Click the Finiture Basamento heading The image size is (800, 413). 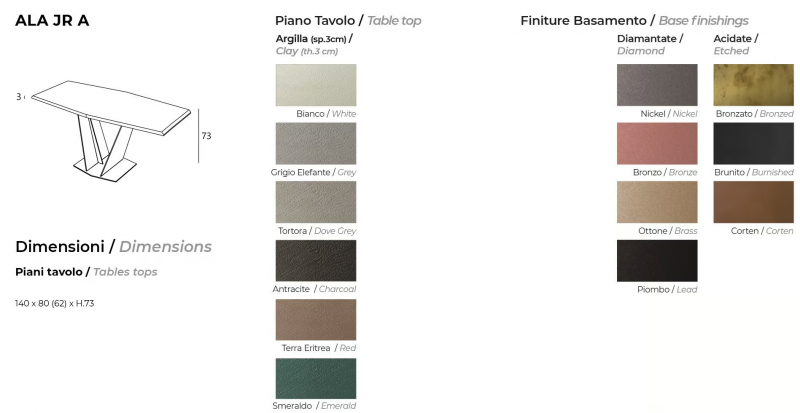tap(634, 21)
